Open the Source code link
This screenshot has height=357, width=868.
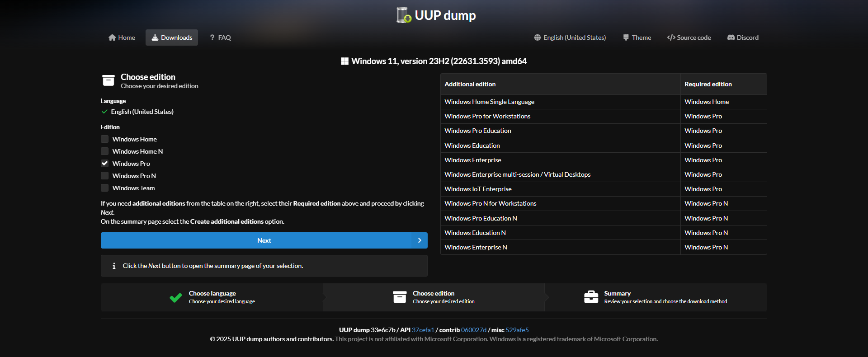click(x=689, y=38)
